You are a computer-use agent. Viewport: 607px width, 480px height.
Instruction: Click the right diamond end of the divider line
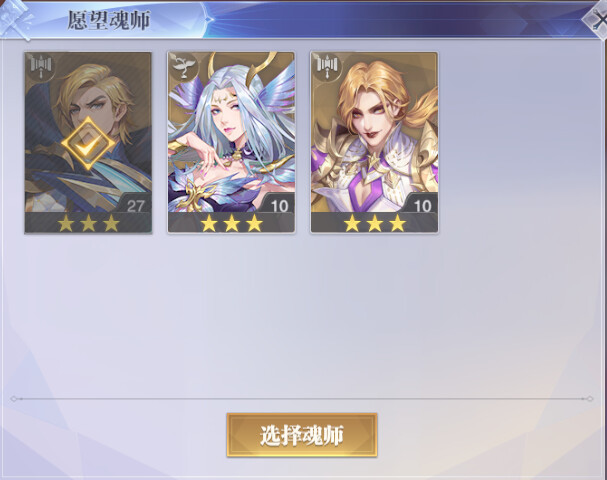[x=590, y=399]
